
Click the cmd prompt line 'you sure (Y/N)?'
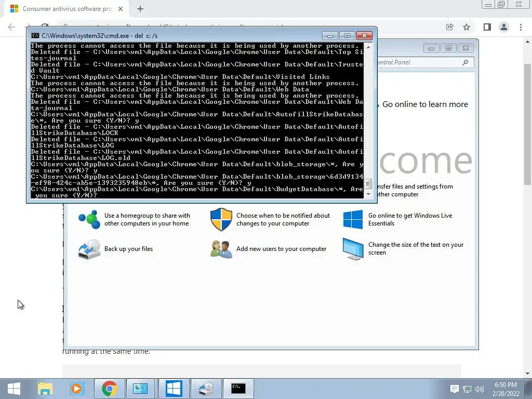pyautogui.click(x=66, y=196)
